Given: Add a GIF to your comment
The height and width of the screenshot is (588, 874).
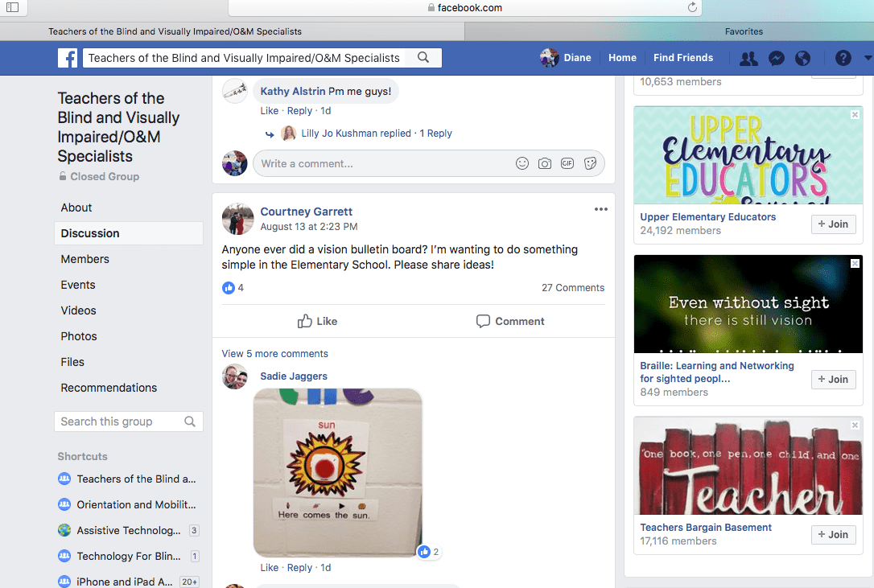Looking at the screenshot, I should pyautogui.click(x=567, y=163).
